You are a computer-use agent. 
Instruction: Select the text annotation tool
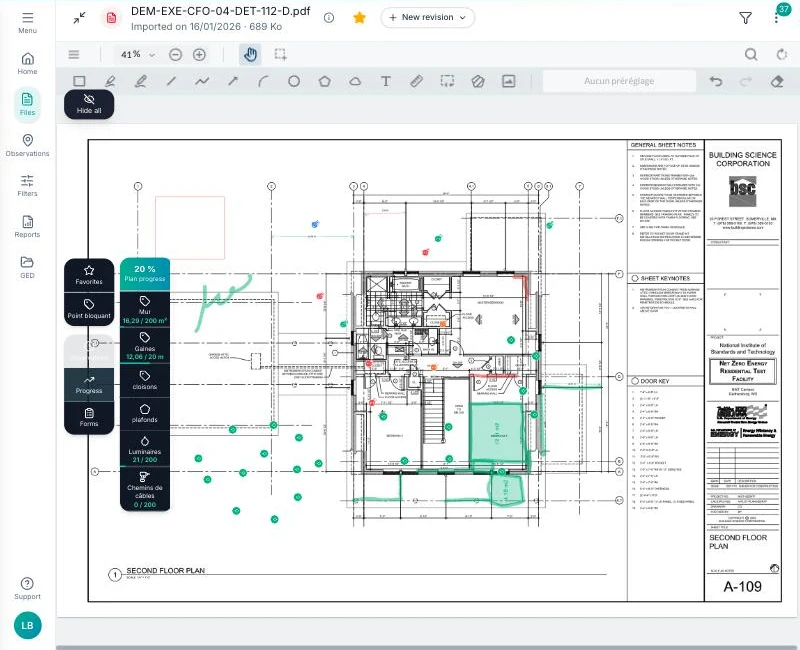pos(386,81)
